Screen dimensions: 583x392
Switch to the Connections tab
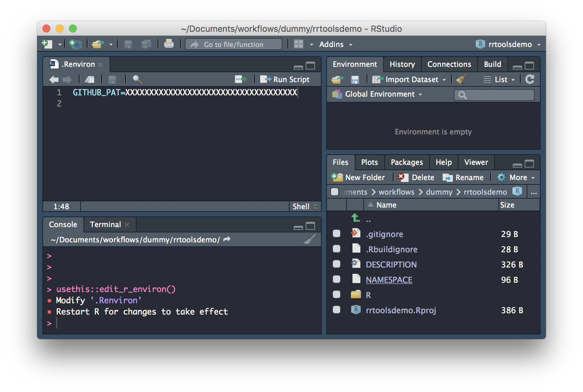coord(449,64)
